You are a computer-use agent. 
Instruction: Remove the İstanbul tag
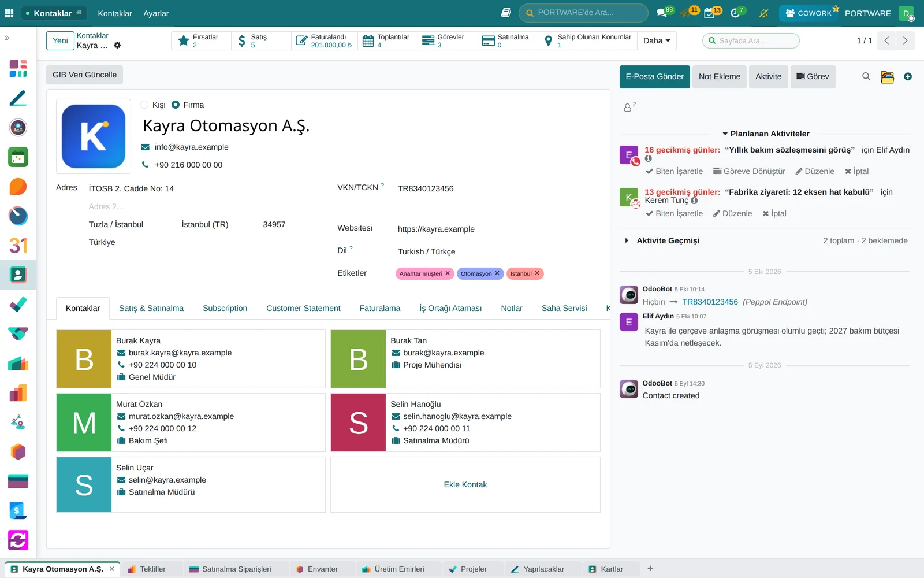click(537, 273)
